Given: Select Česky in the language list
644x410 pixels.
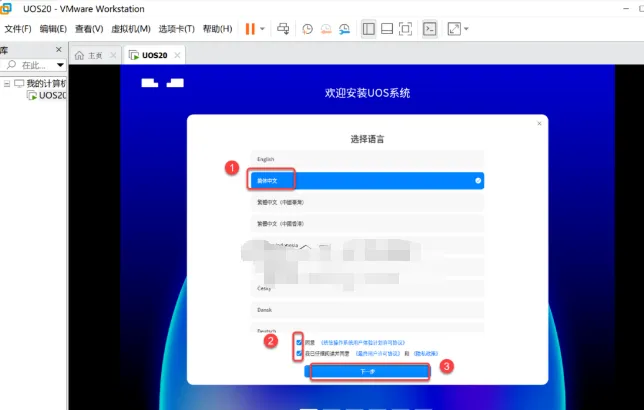Looking at the screenshot, I should pyautogui.click(x=367, y=288).
